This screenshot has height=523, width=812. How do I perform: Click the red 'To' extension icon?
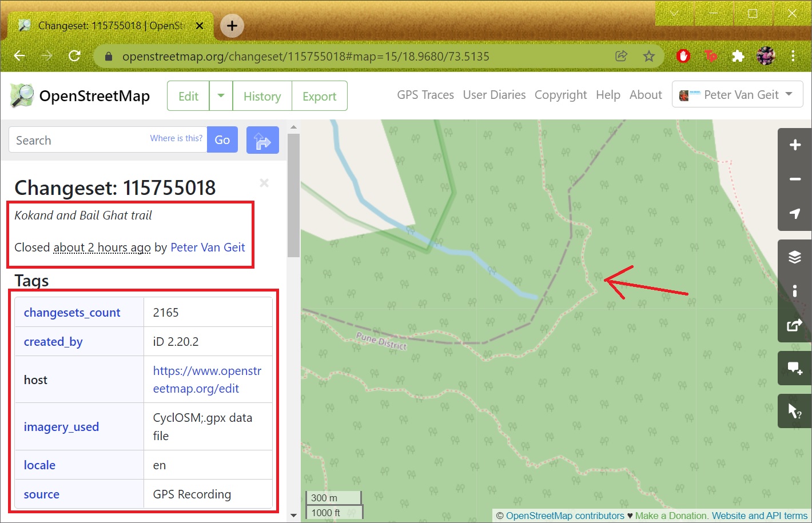(x=711, y=56)
